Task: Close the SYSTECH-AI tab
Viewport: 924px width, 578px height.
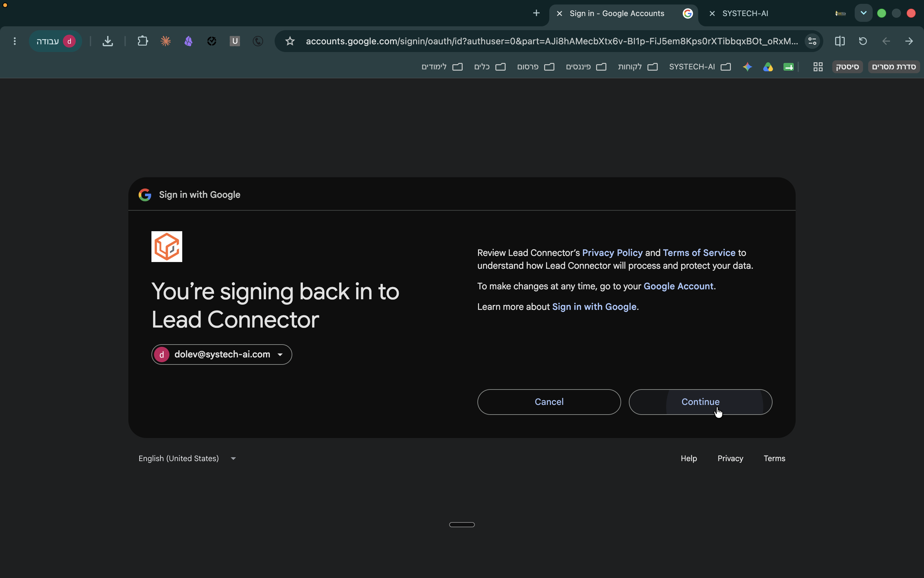Action: tap(712, 13)
